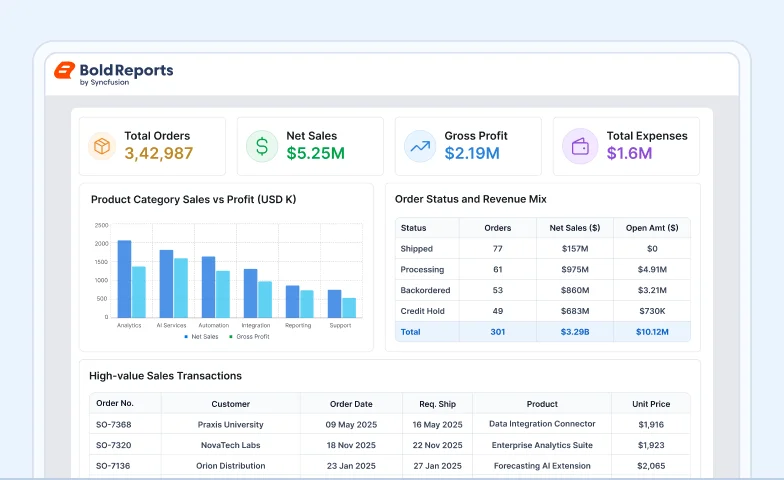Click unit price $2,065

(651, 466)
